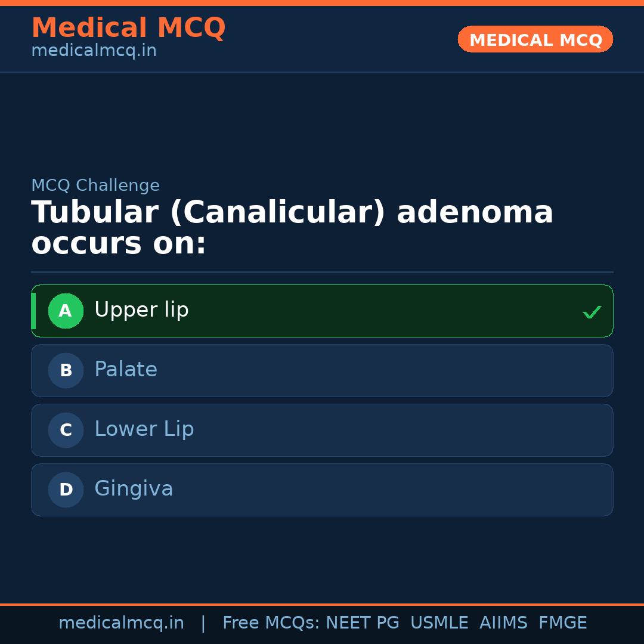644x644 pixels.
Task: Click the medicalmcq.in link in footer
Action: click(122, 622)
